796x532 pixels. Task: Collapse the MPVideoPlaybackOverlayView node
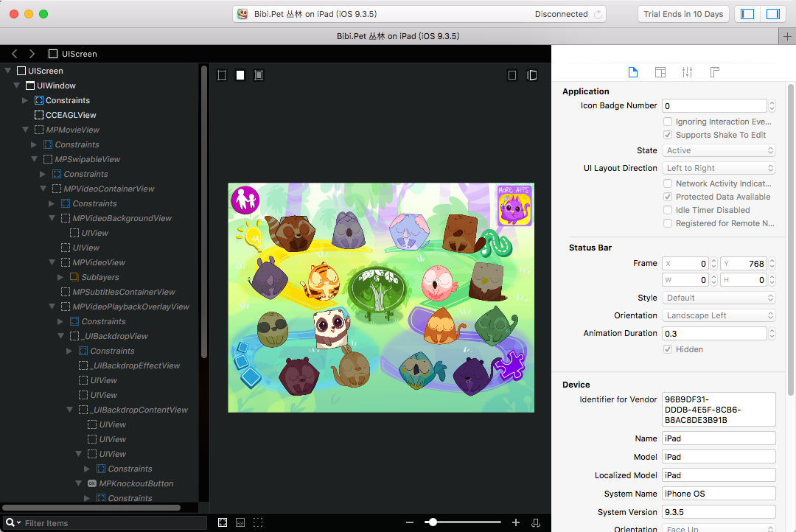52,307
